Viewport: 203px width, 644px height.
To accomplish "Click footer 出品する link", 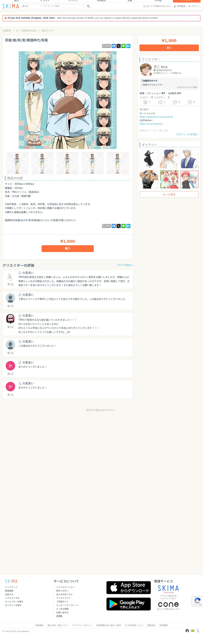I will 9,595.
